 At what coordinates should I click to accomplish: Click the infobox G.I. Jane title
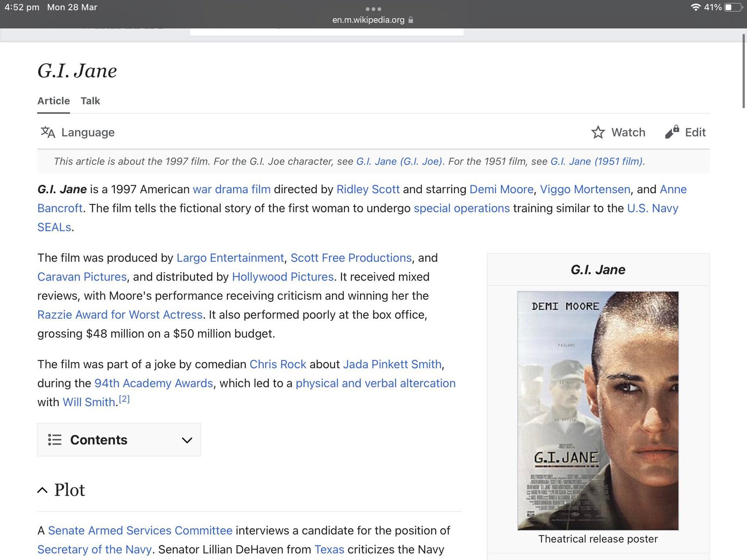tap(598, 270)
